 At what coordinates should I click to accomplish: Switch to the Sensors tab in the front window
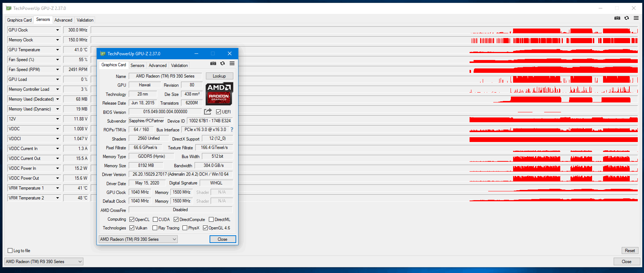tap(138, 66)
